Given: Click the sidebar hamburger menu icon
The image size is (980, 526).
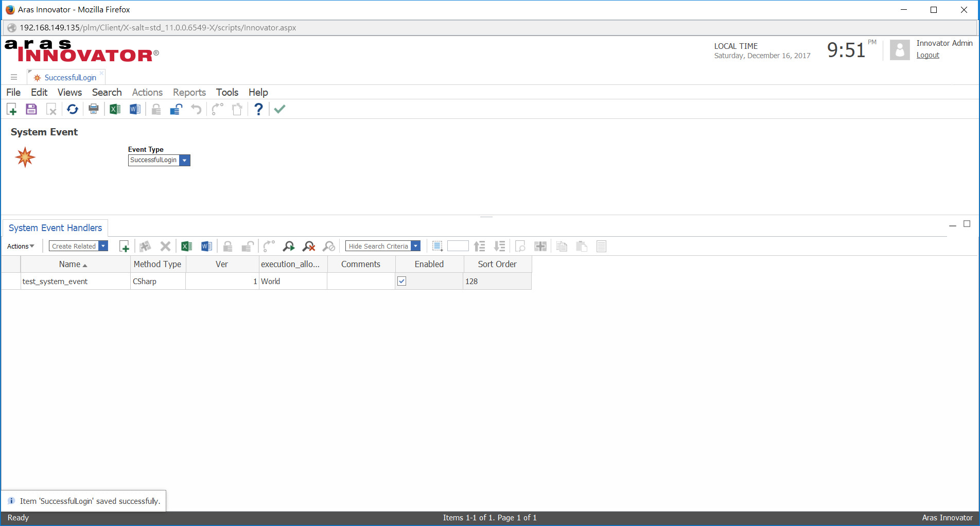Looking at the screenshot, I should tap(14, 77).
